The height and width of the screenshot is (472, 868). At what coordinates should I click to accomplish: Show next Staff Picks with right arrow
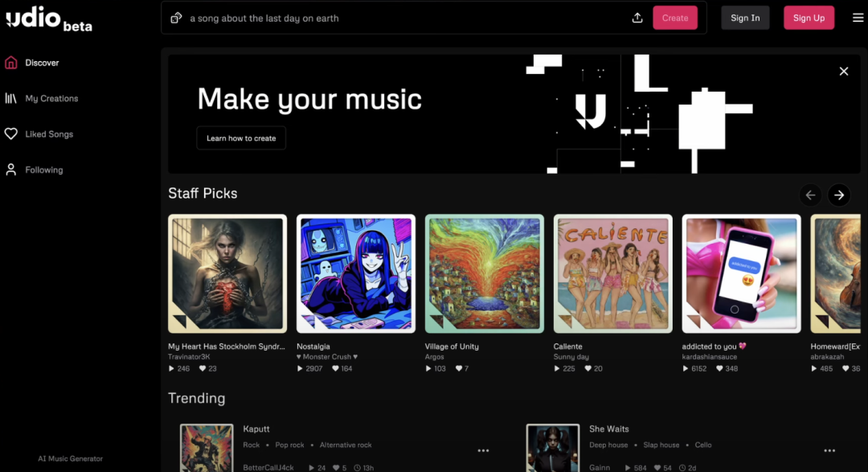pyautogui.click(x=839, y=195)
